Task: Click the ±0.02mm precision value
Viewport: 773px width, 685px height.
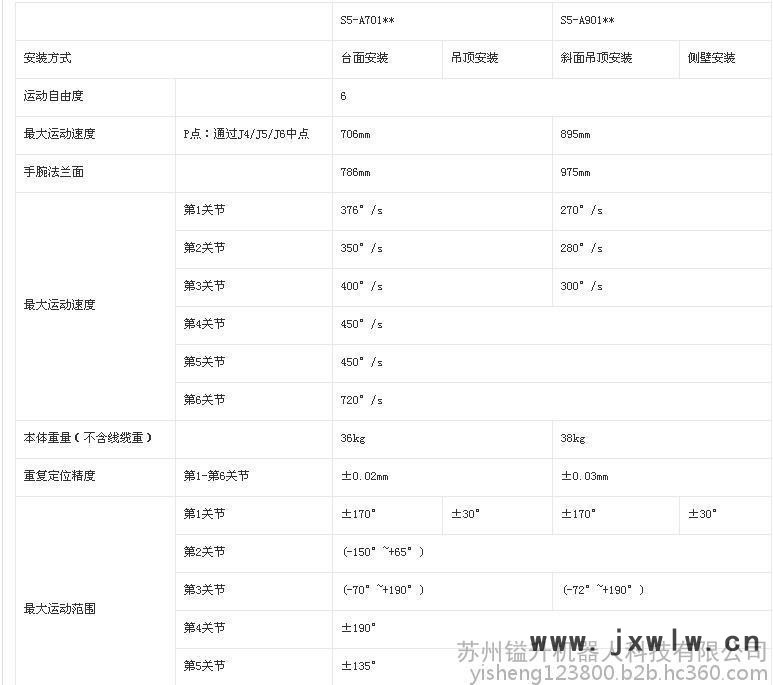Action: (x=365, y=476)
